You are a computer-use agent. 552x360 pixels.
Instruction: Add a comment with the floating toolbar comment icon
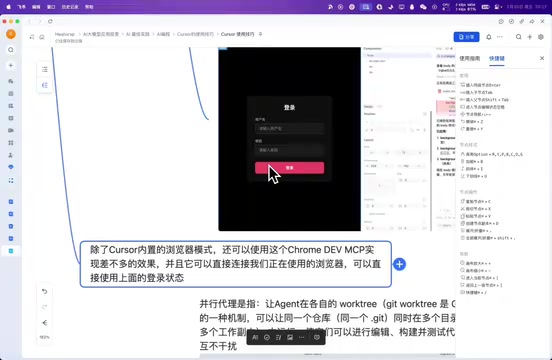pyautogui.click(x=316, y=337)
